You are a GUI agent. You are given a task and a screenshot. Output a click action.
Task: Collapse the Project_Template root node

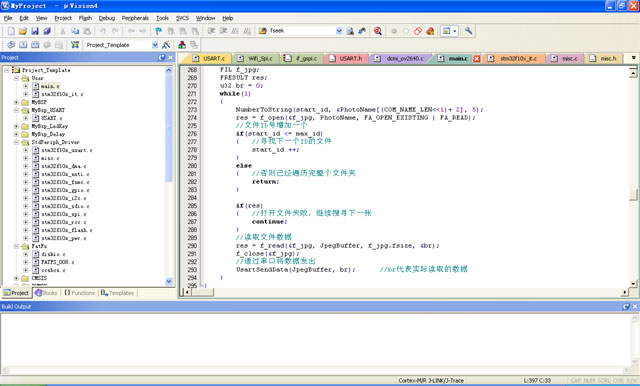tap(7, 70)
